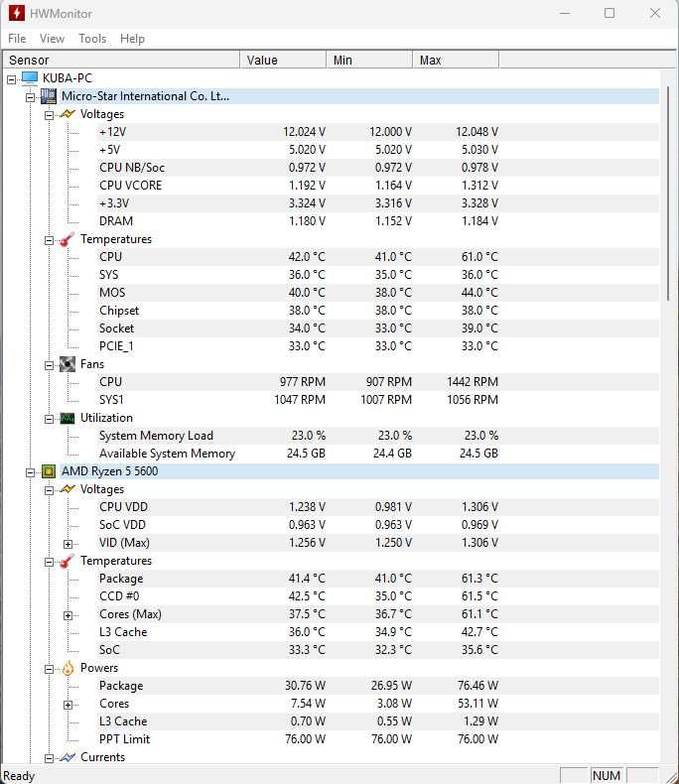Open the File menu
Image resolution: width=679 pixels, height=784 pixels.
pos(17,39)
